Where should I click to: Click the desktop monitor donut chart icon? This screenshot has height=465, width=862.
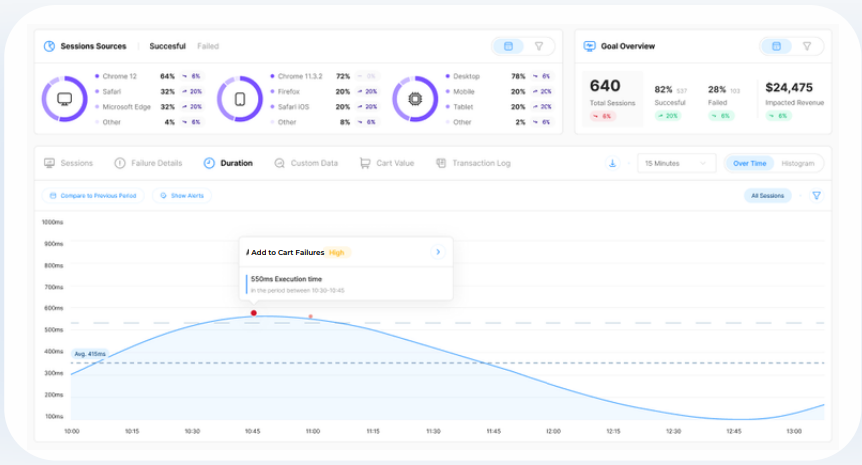coord(65,99)
